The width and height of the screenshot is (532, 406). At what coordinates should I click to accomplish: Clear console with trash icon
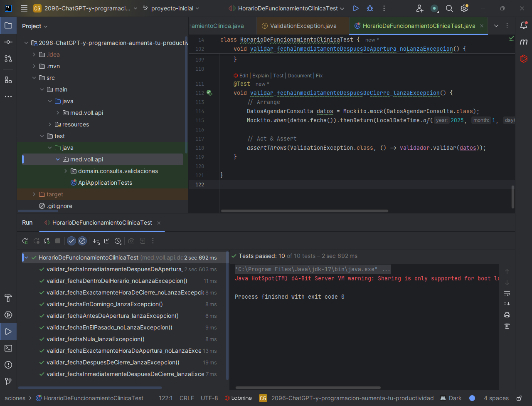pyautogui.click(x=507, y=326)
